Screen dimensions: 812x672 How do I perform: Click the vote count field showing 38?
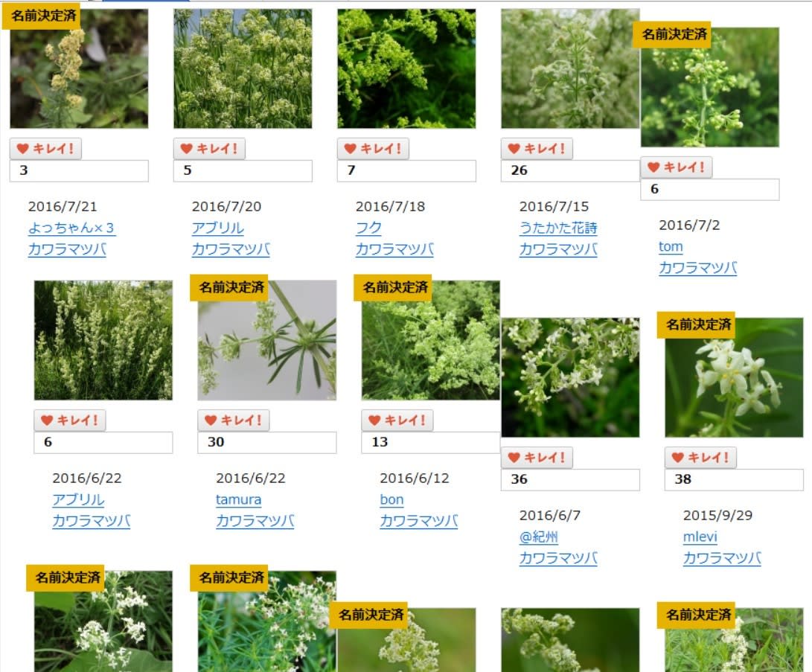click(x=734, y=479)
